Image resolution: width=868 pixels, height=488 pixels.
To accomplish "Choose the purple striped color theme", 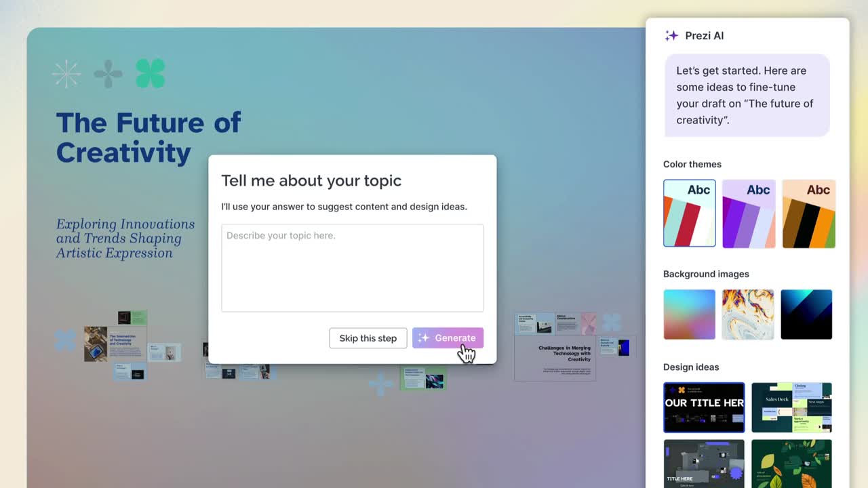I will pyautogui.click(x=749, y=213).
